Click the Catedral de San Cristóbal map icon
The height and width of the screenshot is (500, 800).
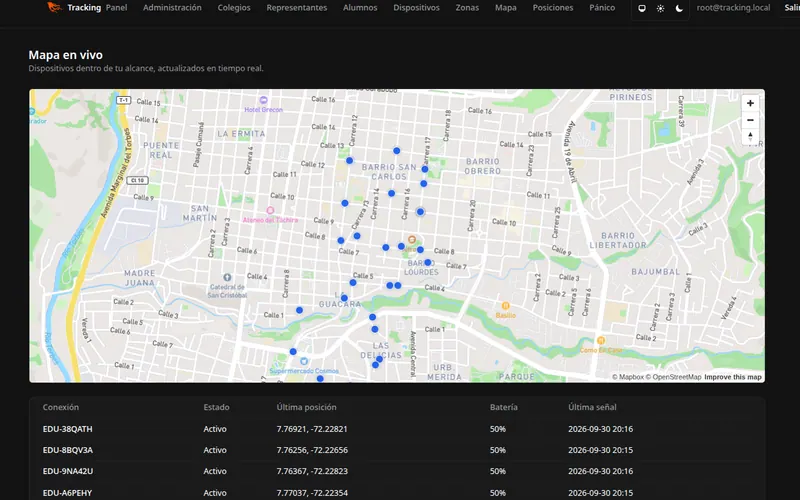(227, 278)
